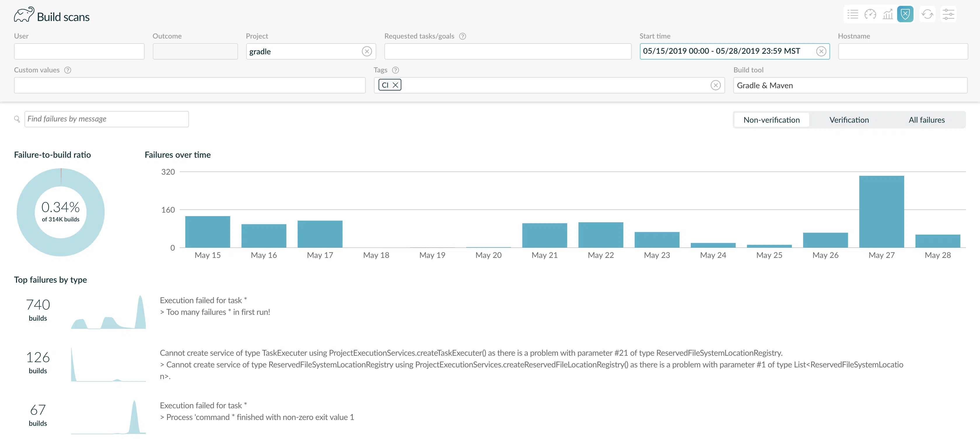
Task: Select the failures shield icon
Action: click(905, 15)
